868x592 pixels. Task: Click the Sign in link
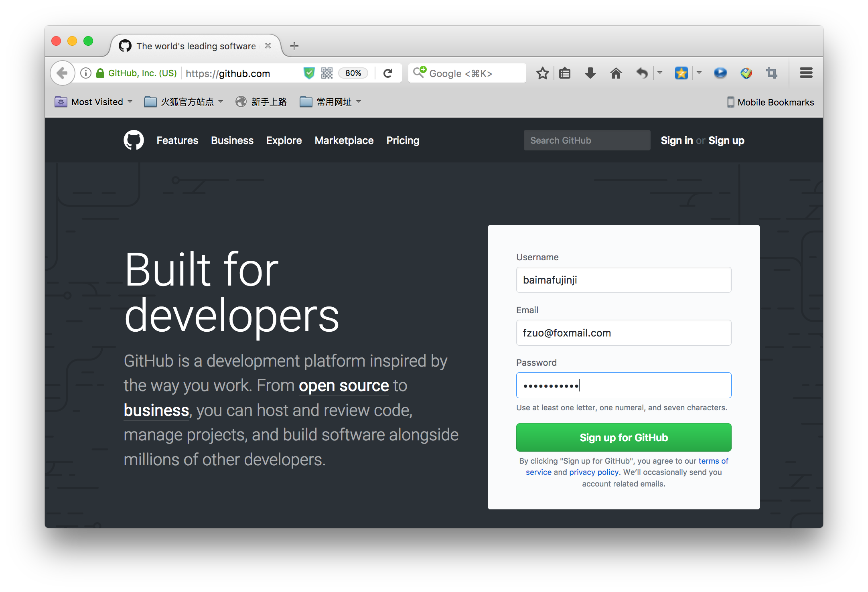676,139
